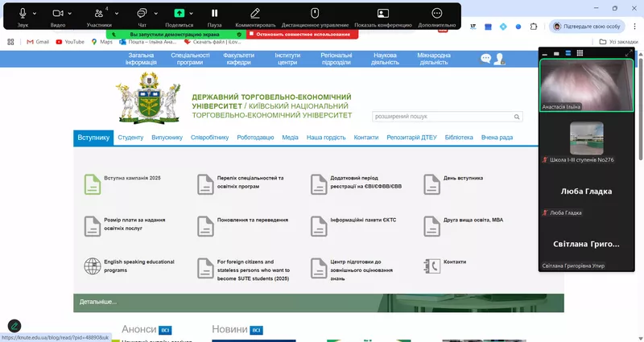Click the LT LanguageTool extension icon
644x342 pixels.
tap(473, 27)
